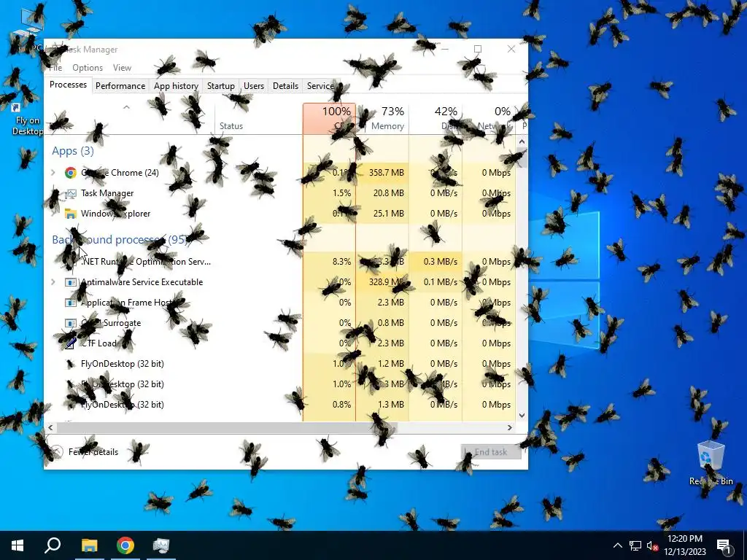Select the third FlyOnDesktop (32 bit) row
747x560 pixels.
(x=279, y=405)
